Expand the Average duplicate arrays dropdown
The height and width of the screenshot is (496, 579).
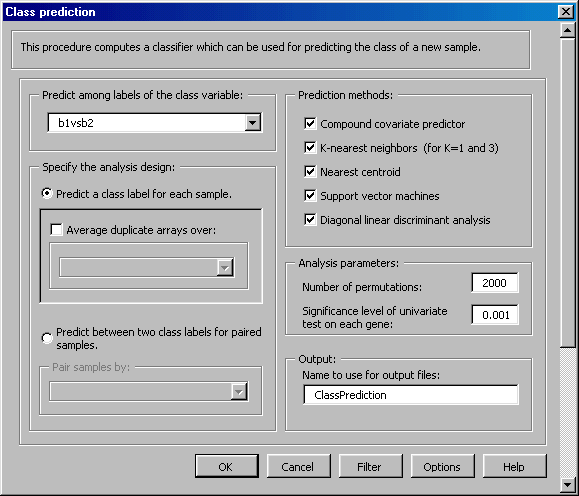225,267
